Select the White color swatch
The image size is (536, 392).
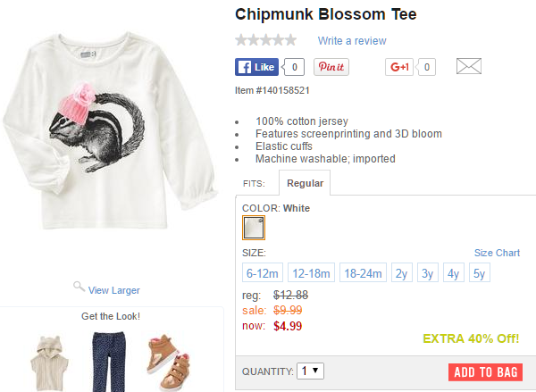[254, 229]
